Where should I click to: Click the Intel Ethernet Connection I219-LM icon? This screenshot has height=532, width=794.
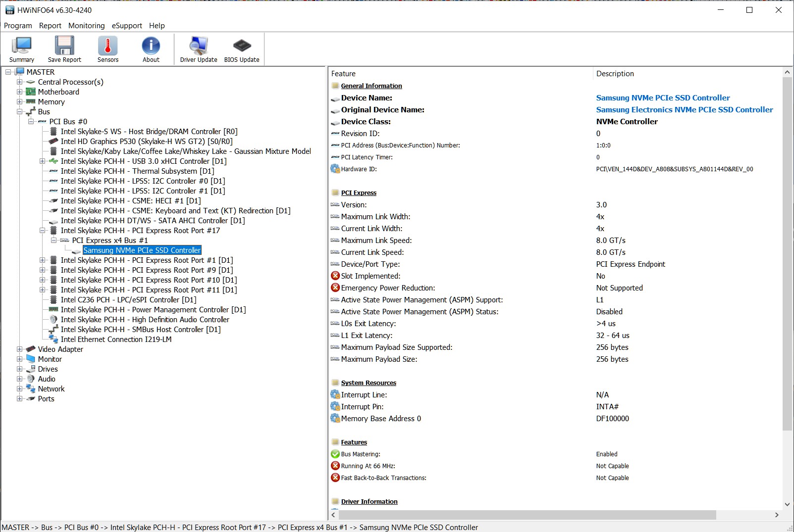(53, 339)
